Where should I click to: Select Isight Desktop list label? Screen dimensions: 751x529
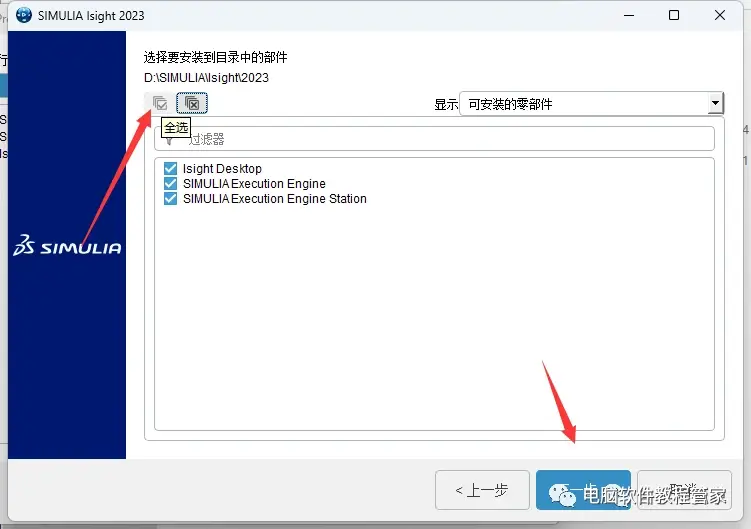[222, 169]
